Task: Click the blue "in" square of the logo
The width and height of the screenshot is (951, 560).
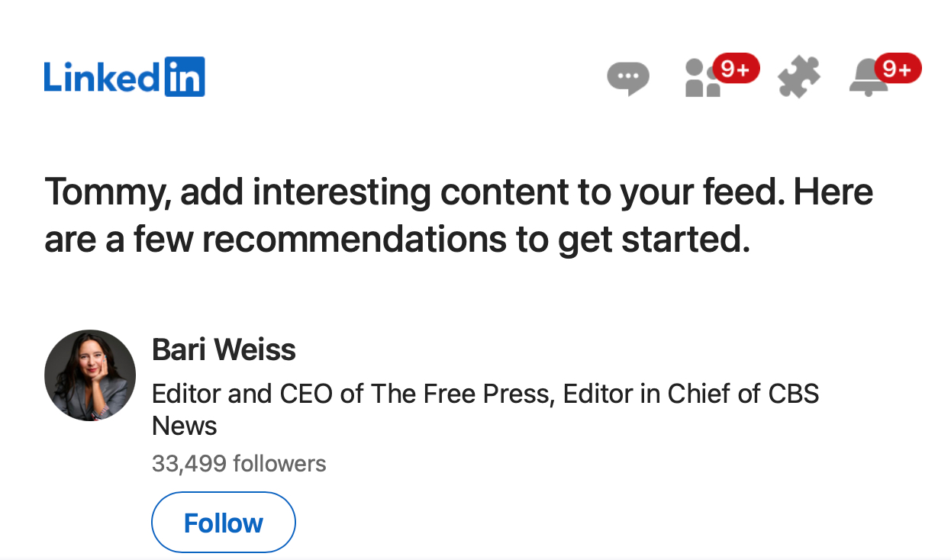Action: click(x=185, y=78)
